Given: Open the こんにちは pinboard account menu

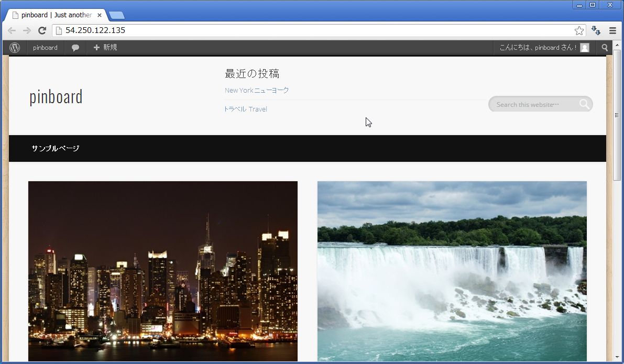Looking at the screenshot, I should 544,48.
